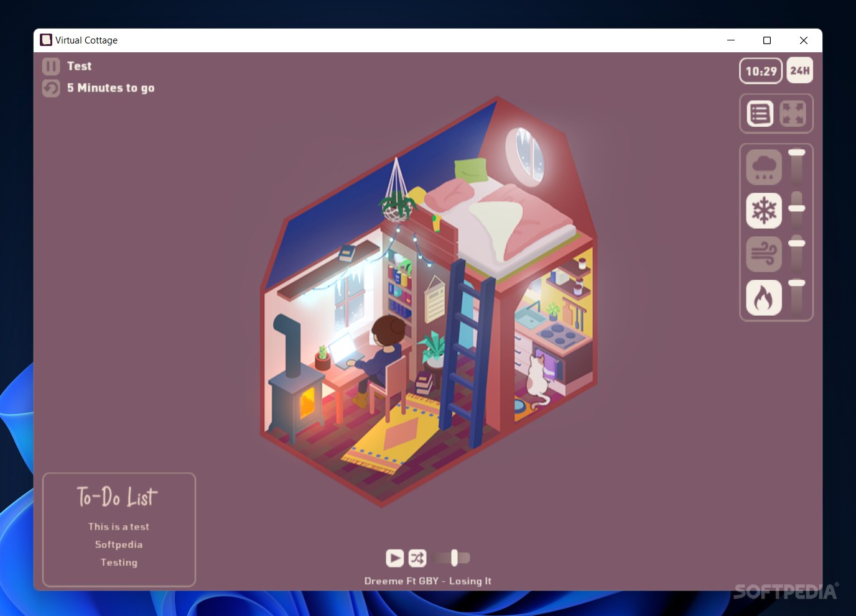
Task: Minimize the Virtual Cottage window
Action: pos(731,40)
